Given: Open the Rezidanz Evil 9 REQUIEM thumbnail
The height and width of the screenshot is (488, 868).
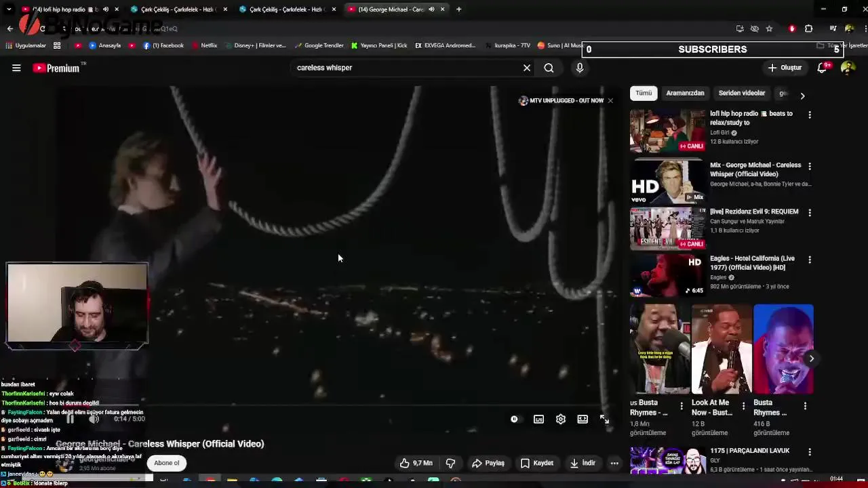Looking at the screenshot, I should 668,228.
